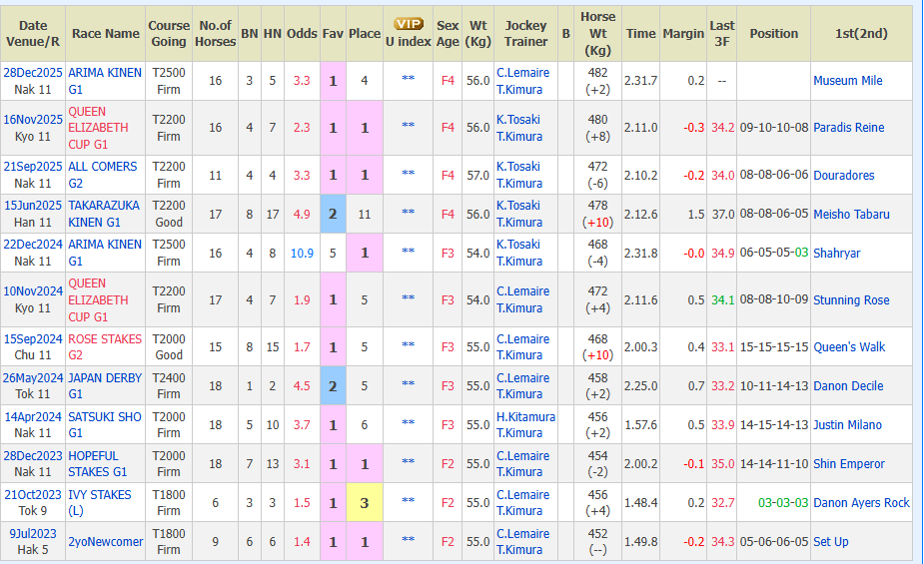
Task: Open the Set Up horse link
Action: (x=831, y=542)
